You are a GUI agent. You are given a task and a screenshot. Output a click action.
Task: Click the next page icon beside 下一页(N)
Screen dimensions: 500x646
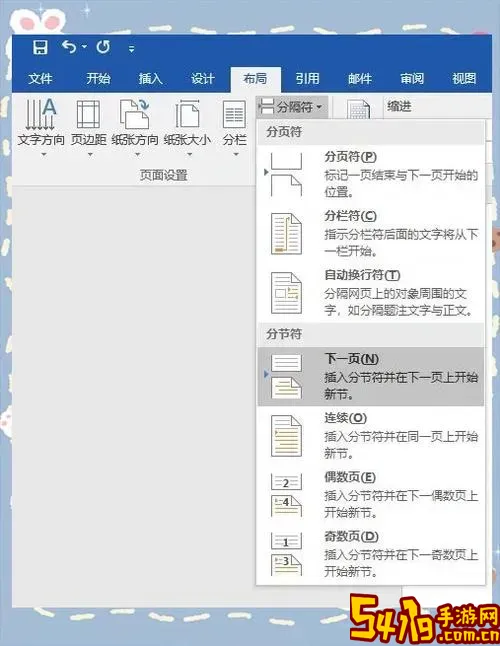(286, 377)
